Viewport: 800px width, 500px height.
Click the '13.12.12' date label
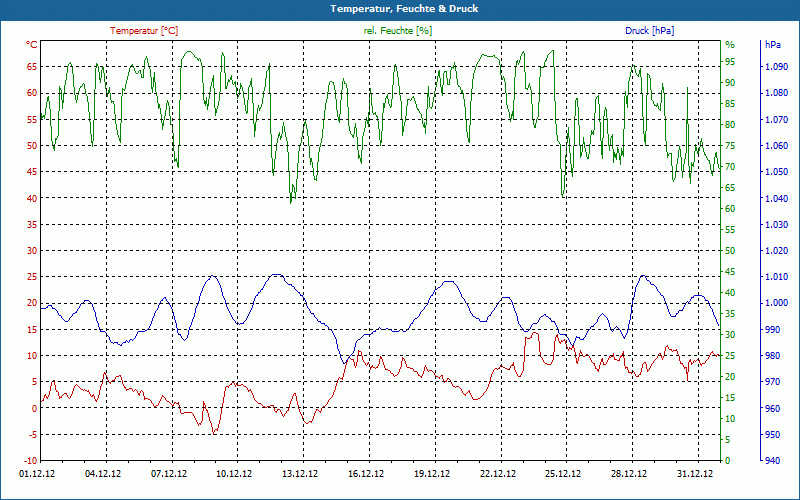click(300, 473)
